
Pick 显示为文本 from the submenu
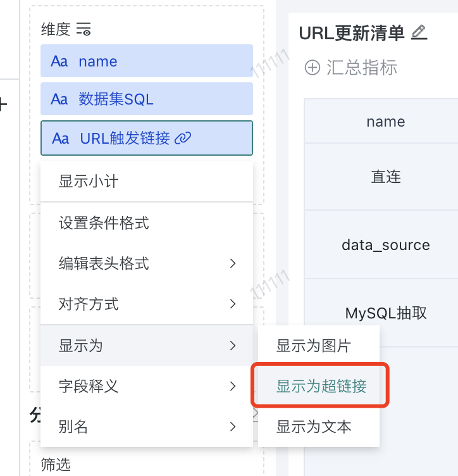(314, 427)
